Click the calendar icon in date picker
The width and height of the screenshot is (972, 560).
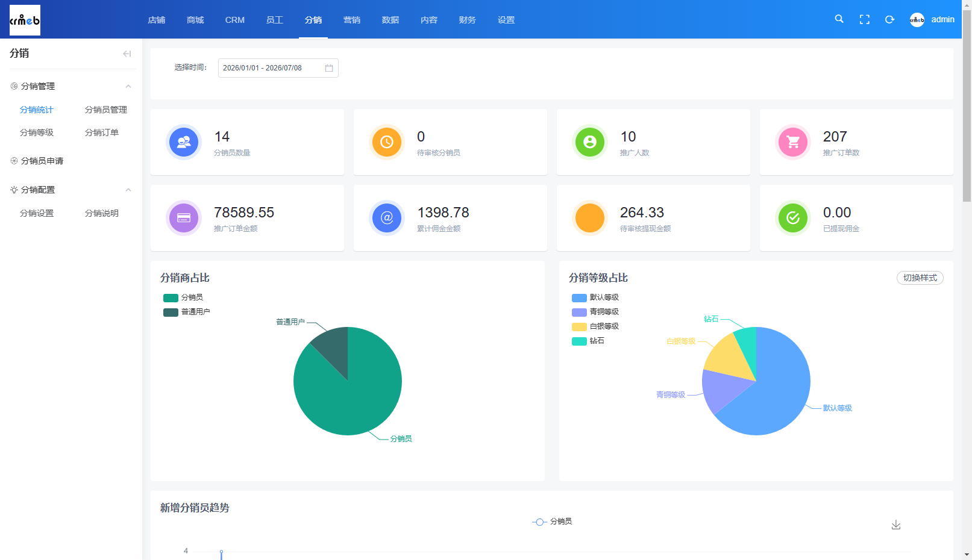[329, 68]
